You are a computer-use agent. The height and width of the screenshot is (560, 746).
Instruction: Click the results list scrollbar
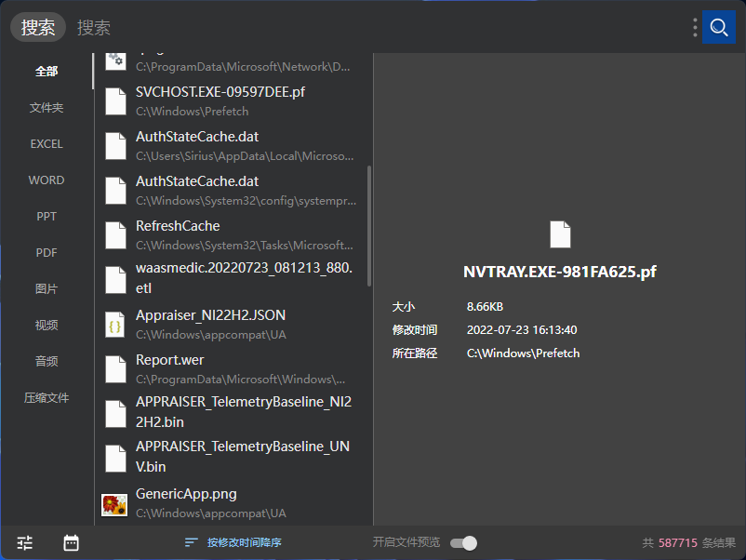click(x=369, y=226)
